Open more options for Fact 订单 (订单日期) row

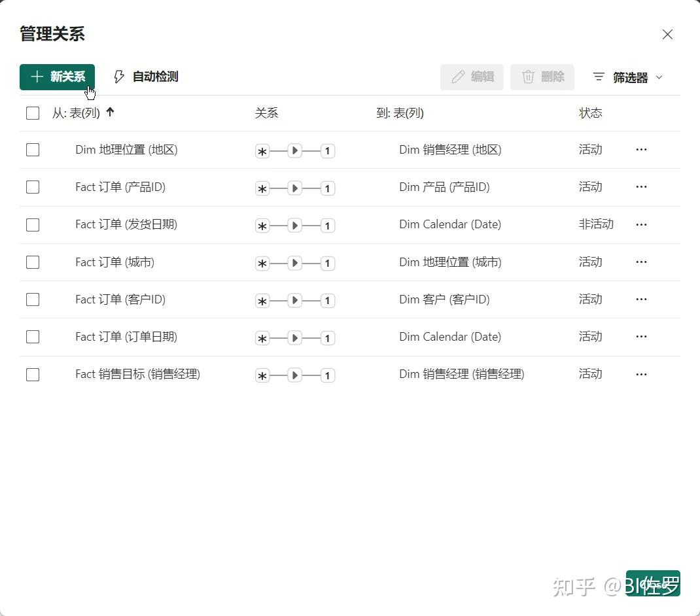(x=641, y=337)
